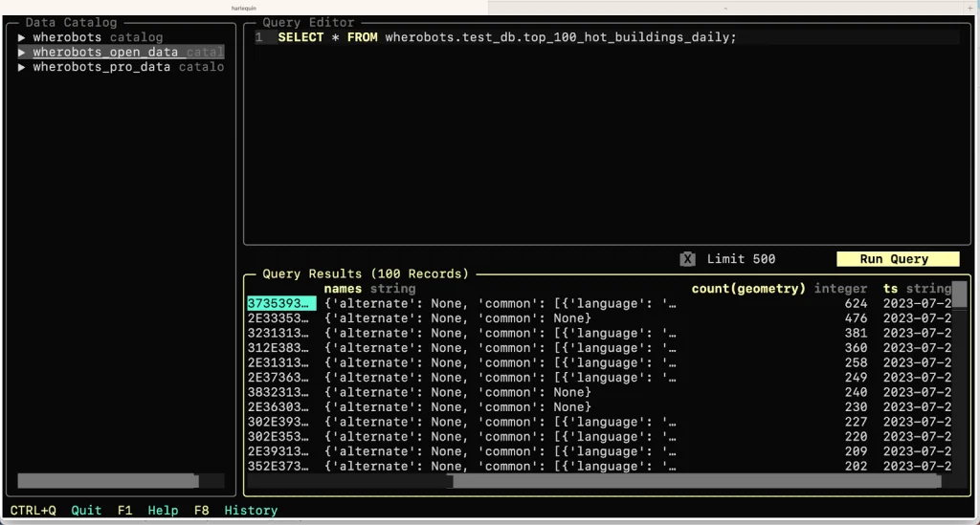This screenshot has height=525, width=980.
Task: Select cell 2E36303… in results
Action: point(278,407)
